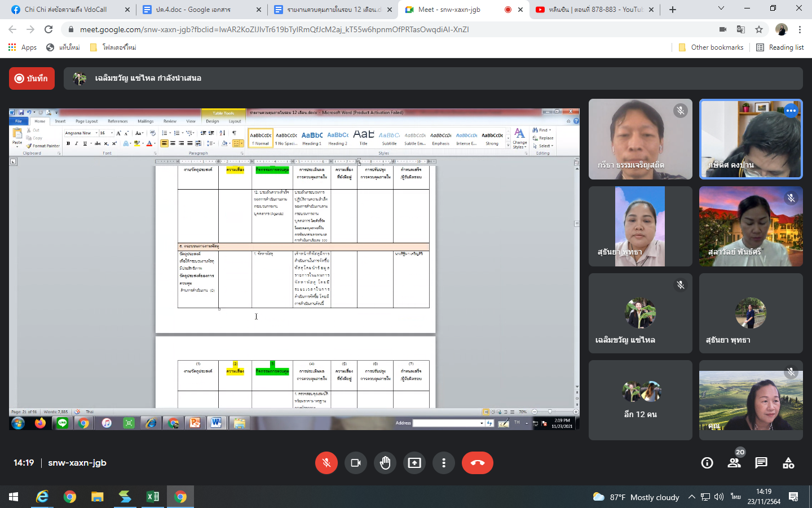The width and height of the screenshot is (812, 508).
Task: Unmute the microphone in Meet
Action: pyautogui.click(x=326, y=463)
